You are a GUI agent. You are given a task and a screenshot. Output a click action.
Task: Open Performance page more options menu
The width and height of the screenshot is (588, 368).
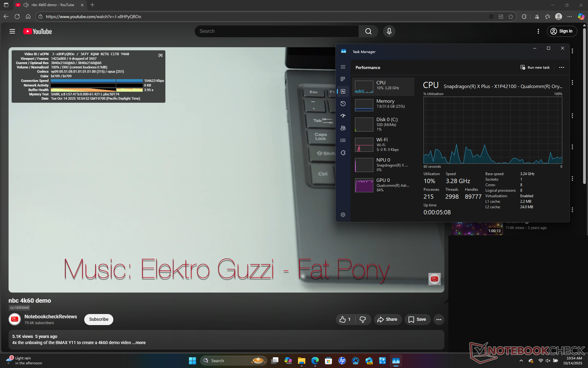tap(561, 67)
